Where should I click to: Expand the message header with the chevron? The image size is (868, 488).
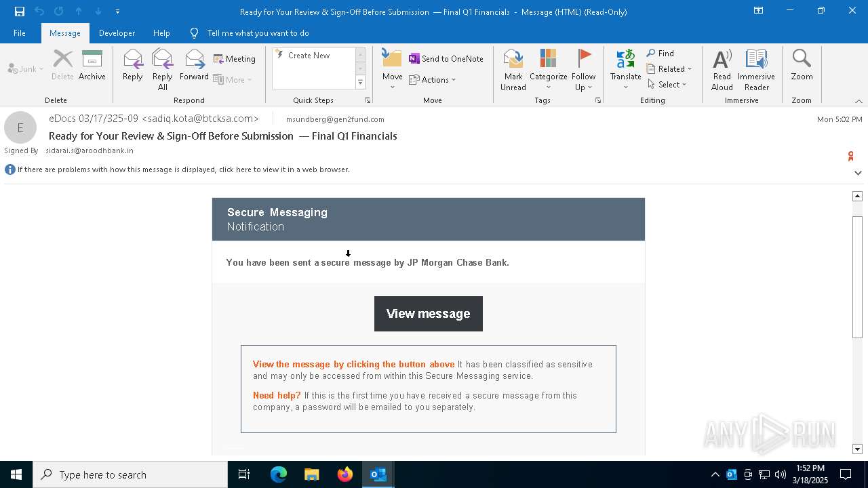pos(858,173)
